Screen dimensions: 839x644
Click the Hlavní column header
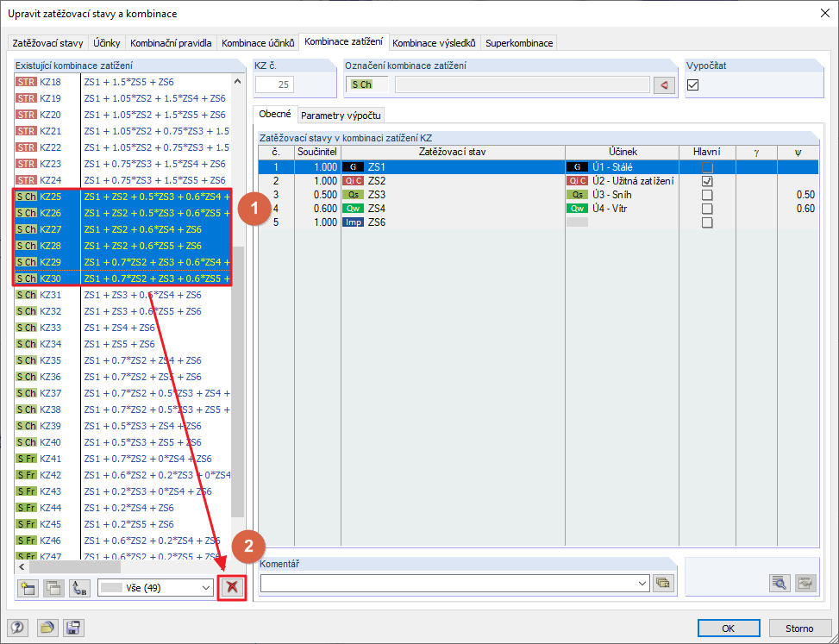pos(707,152)
